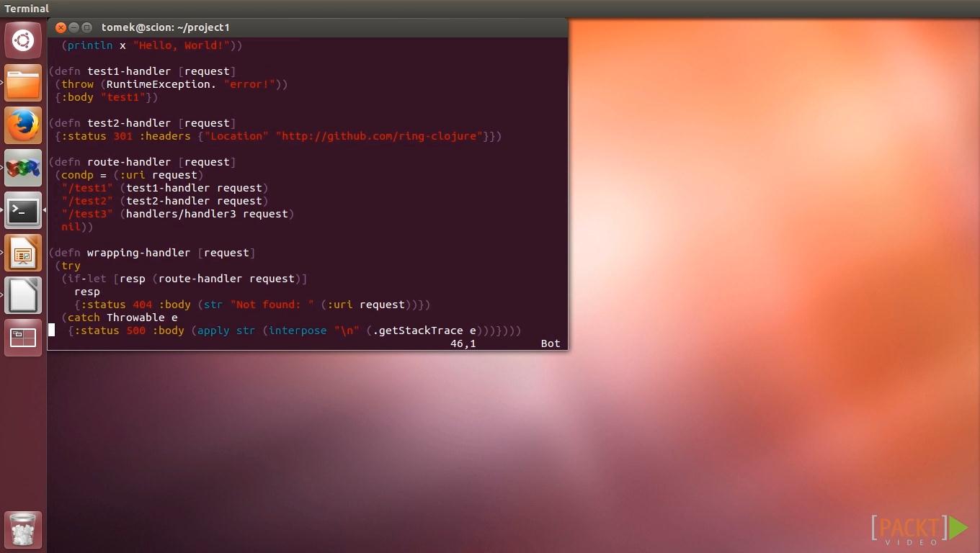Click the standalone resp line
The image size is (980, 553).
coord(87,292)
